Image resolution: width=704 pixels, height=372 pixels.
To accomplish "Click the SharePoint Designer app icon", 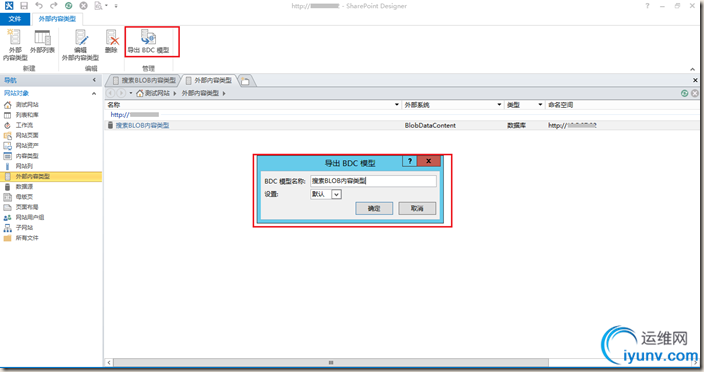I will pos(9,6).
